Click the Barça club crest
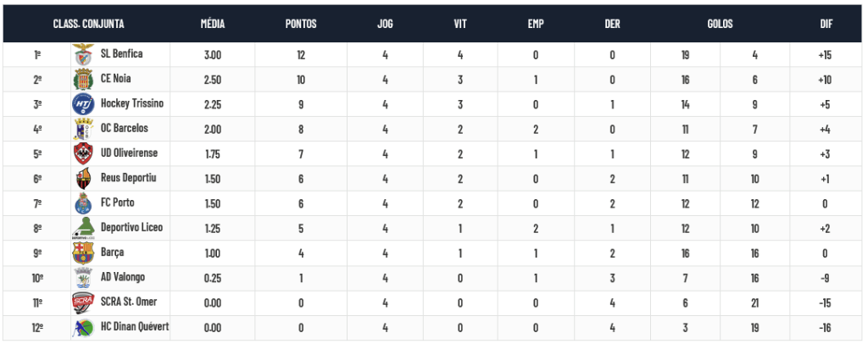 84,252
